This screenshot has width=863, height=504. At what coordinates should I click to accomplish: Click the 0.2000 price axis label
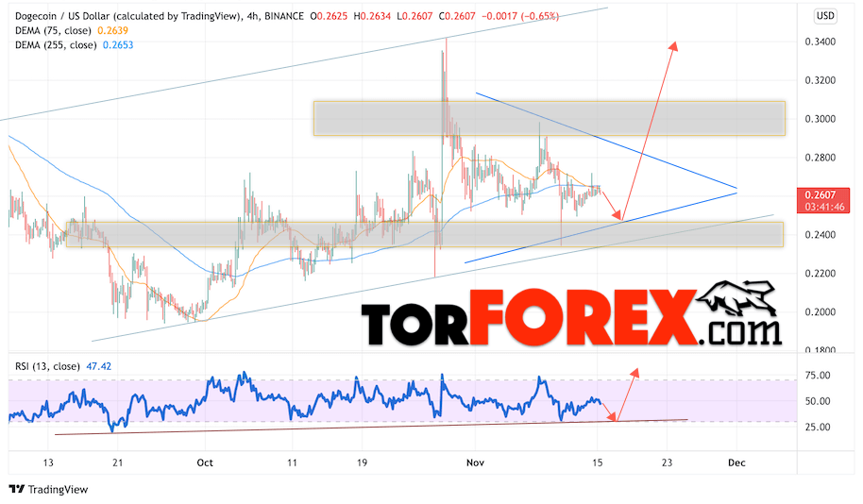tap(821, 312)
